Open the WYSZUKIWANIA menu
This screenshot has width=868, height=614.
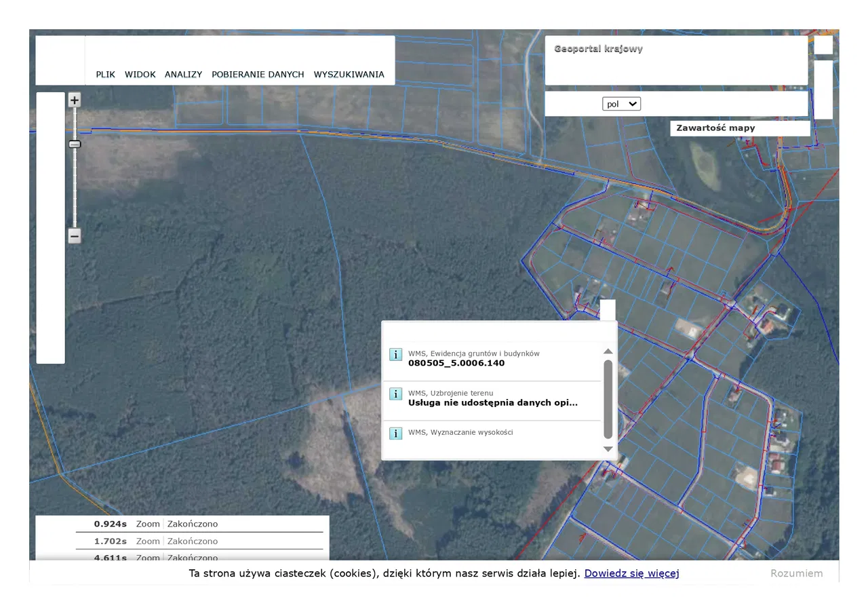click(349, 75)
